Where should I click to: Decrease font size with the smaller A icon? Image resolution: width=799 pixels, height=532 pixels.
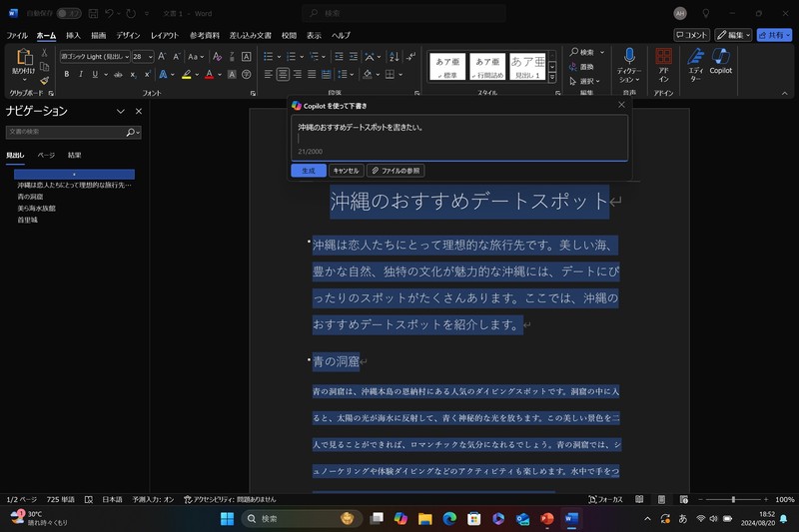pos(177,57)
